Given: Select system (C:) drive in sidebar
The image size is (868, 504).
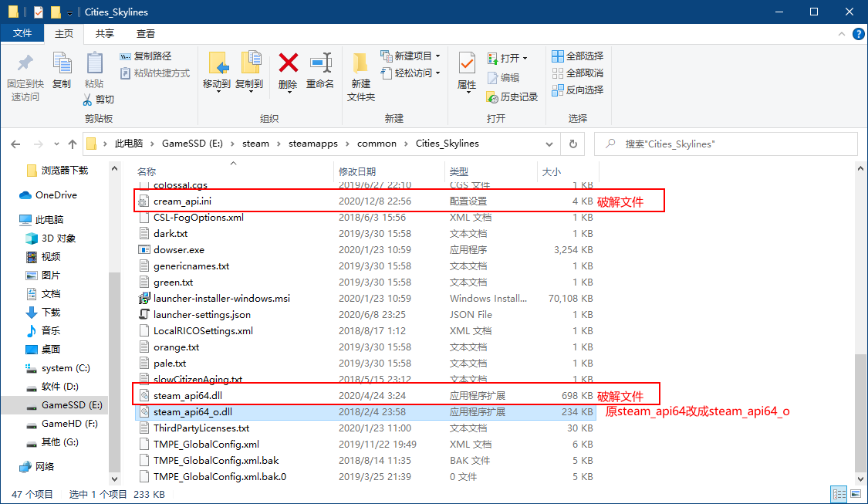Looking at the screenshot, I should tap(66, 367).
